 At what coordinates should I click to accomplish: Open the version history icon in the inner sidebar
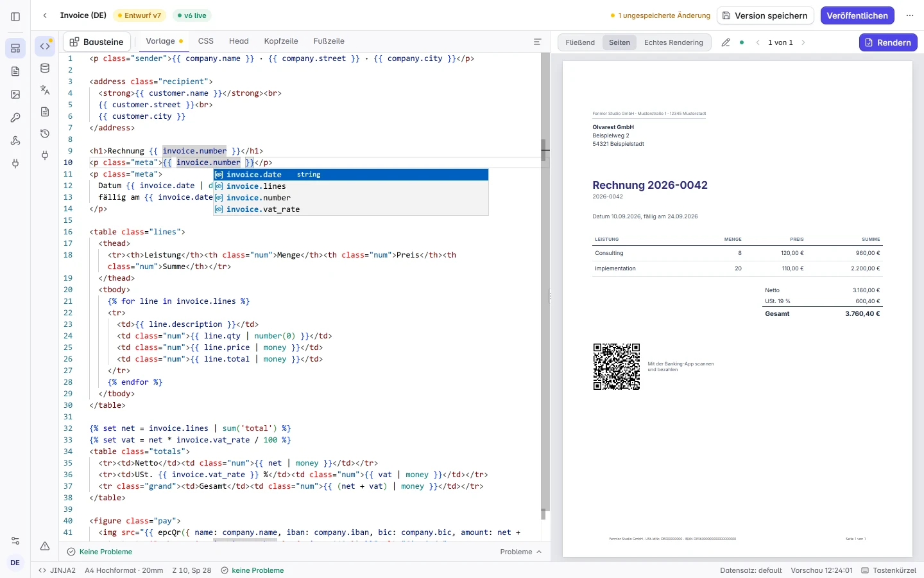[45, 134]
